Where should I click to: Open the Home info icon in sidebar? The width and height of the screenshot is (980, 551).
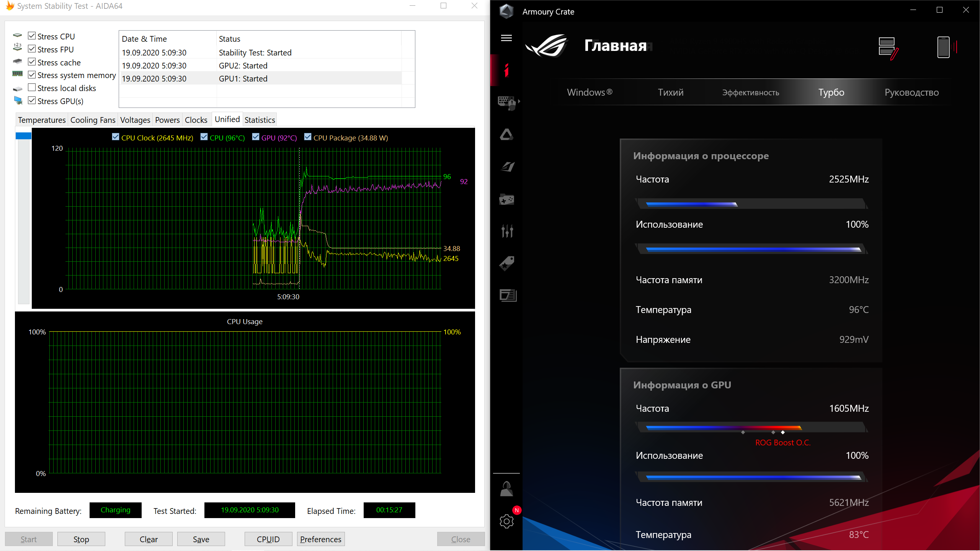click(506, 70)
